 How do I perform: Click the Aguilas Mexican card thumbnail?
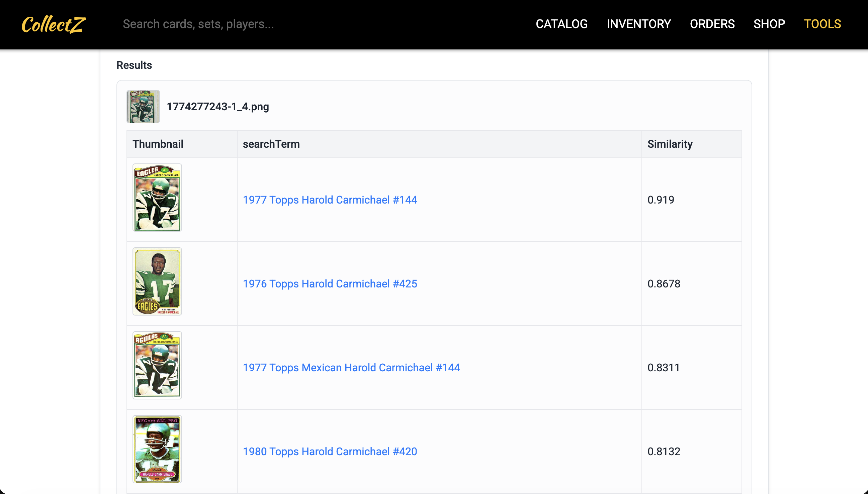[x=157, y=365]
